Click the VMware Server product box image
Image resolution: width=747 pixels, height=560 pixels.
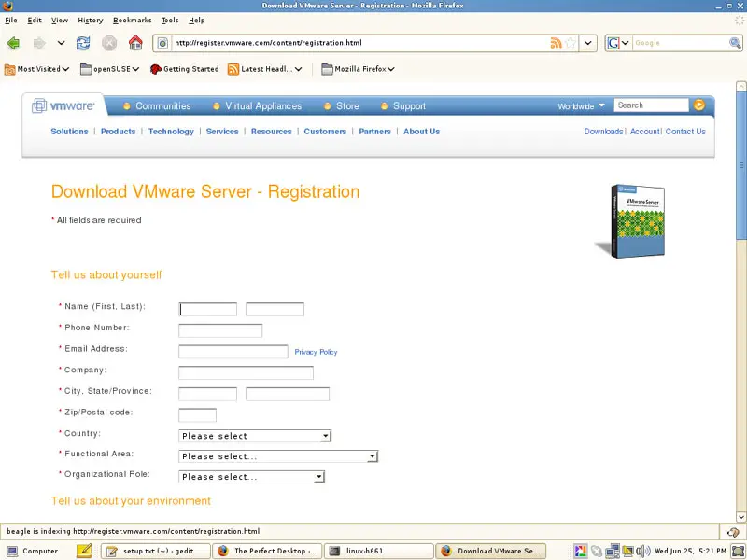[632, 220]
